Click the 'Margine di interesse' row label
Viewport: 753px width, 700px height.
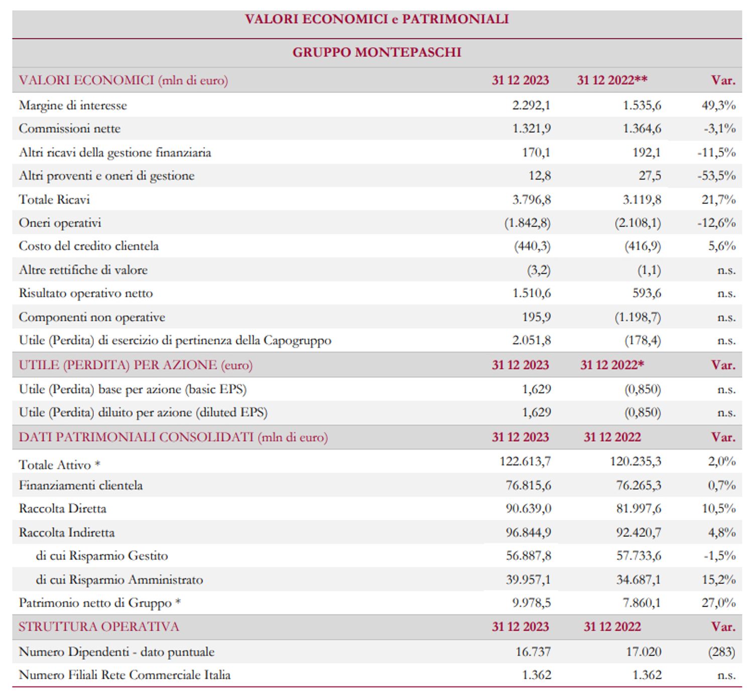click(x=73, y=105)
